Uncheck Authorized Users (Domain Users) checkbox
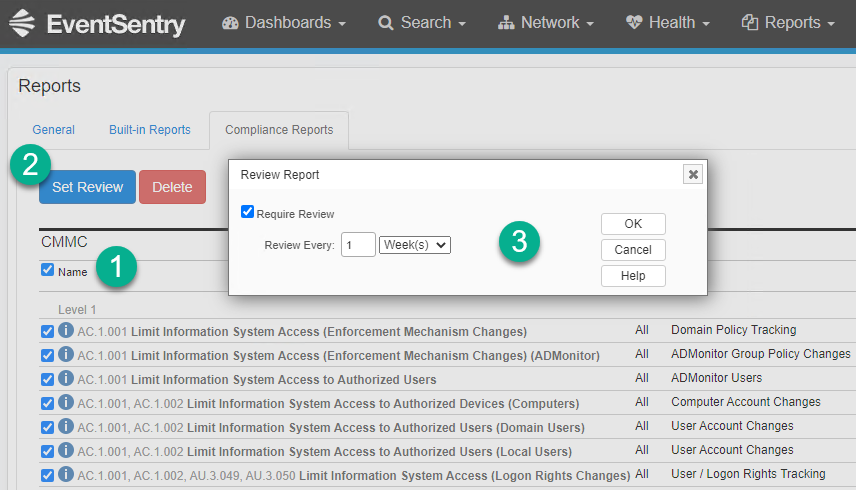The width and height of the screenshot is (856, 490). coord(47,427)
